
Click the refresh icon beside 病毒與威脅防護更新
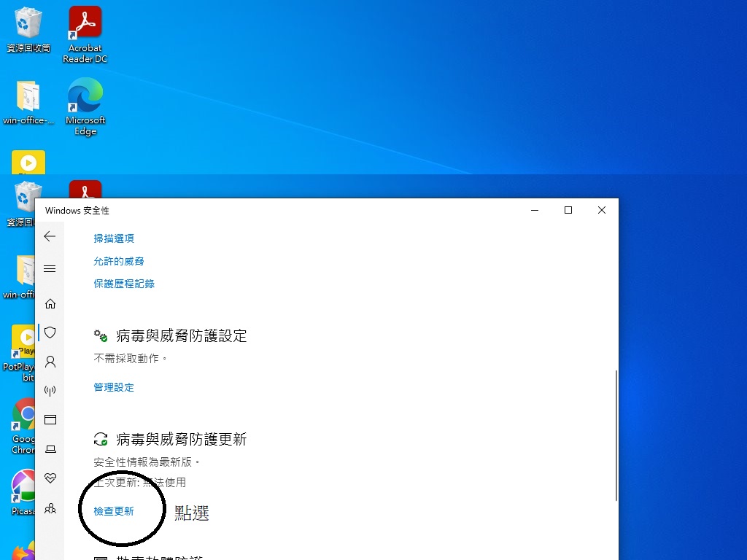click(x=101, y=439)
